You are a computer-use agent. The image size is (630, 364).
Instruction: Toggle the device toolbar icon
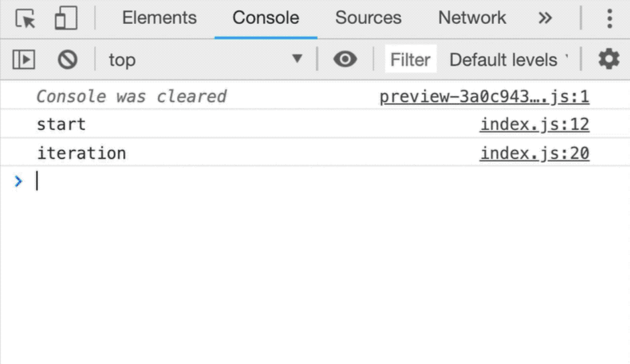66,18
